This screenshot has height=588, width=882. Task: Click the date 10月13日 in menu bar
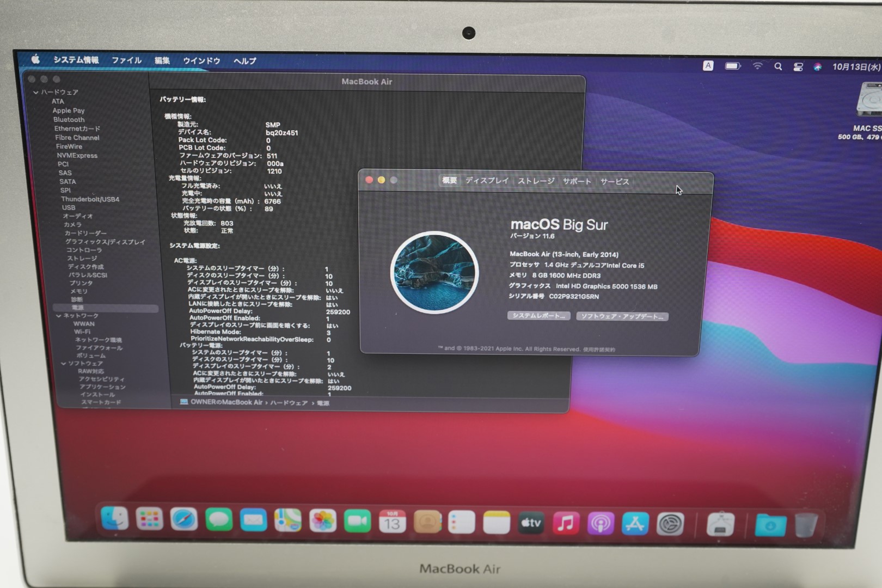click(x=856, y=67)
